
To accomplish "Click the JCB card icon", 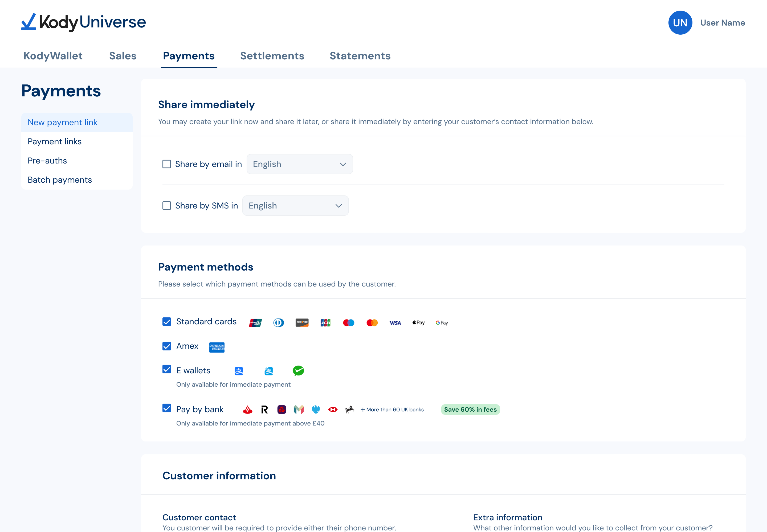I will coord(325,323).
